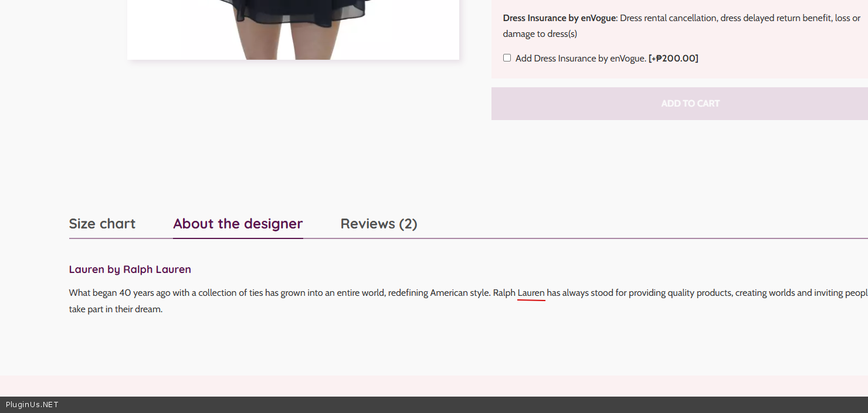Click the Lauren by Ralph Lauren heading
Viewport: 868px width, 413px height.
click(130, 269)
